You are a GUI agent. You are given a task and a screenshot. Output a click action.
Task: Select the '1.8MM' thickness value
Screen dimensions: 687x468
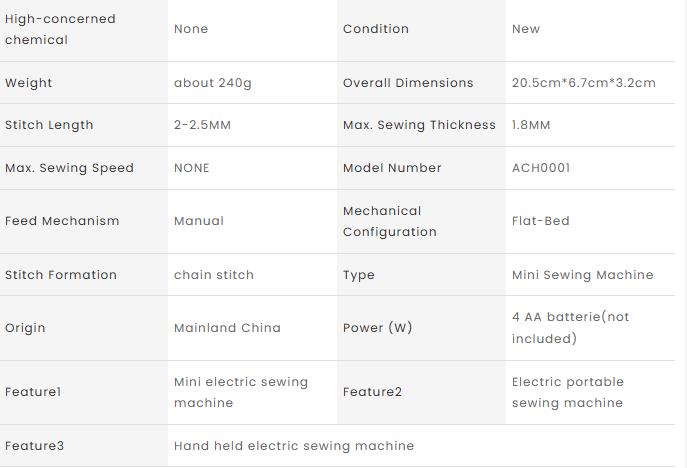530,125
